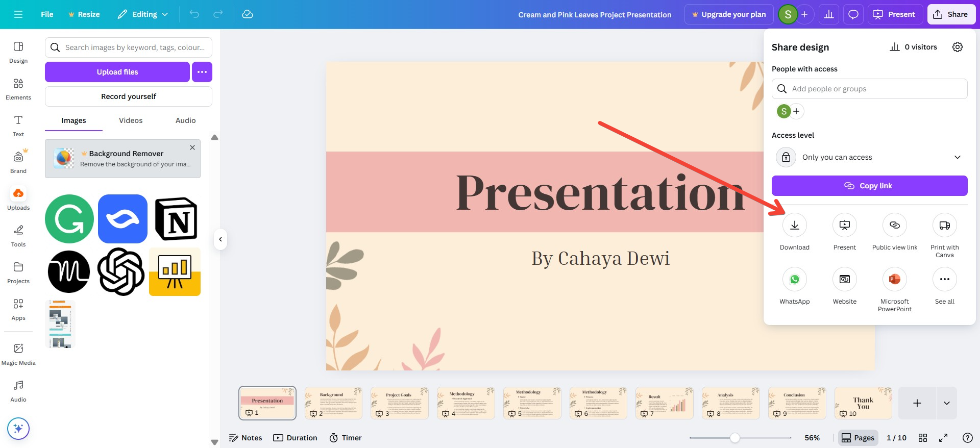The height and width of the screenshot is (448, 980).
Task: Click the top bar Present button
Action: tap(894, 14)
